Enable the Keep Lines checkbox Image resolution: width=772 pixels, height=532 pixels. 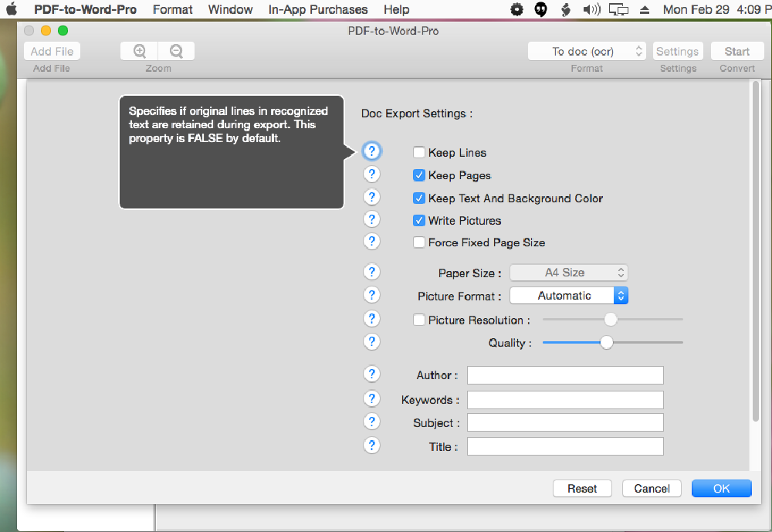[x=419, y=152]
